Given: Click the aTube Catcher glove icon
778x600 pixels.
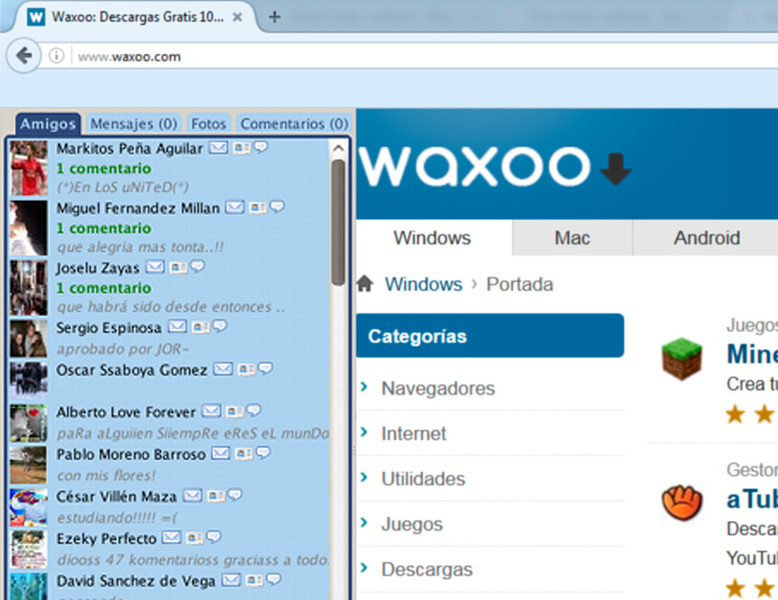Looking at the screenshot, I should (x=682, y=503).
